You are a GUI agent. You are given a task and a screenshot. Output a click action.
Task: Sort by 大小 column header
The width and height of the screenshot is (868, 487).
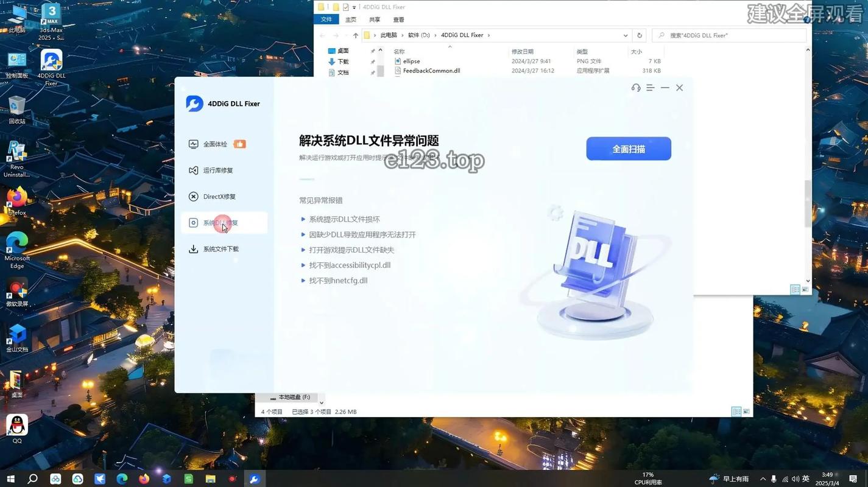click(637, 52)
